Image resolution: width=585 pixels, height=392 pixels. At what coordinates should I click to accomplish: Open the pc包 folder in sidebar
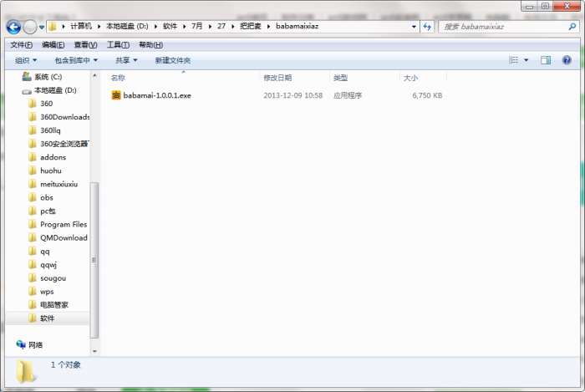[x=42, y=211]
